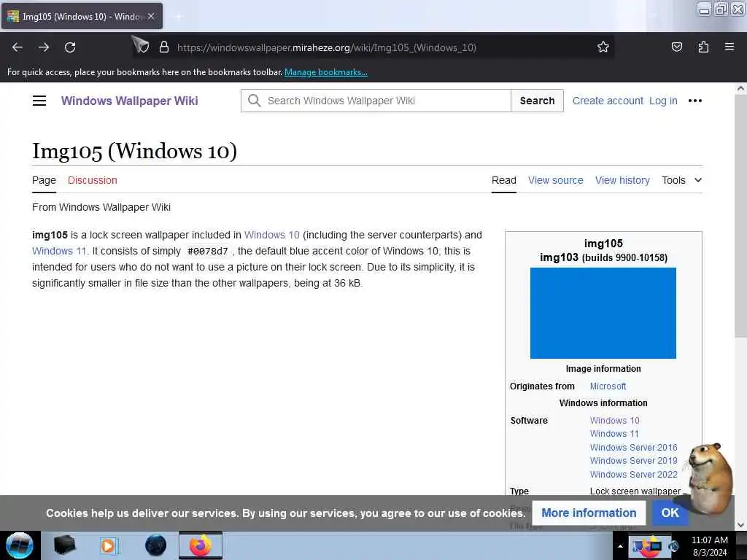The width and height of the screenshot is (747, 560).
Task: Click the Search button
Action: 537,101
